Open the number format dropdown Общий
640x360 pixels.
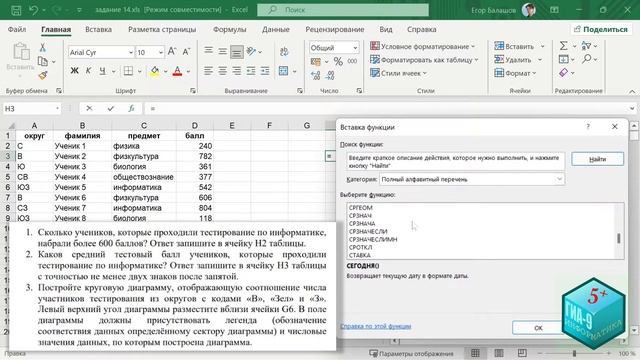coord(355,48)
